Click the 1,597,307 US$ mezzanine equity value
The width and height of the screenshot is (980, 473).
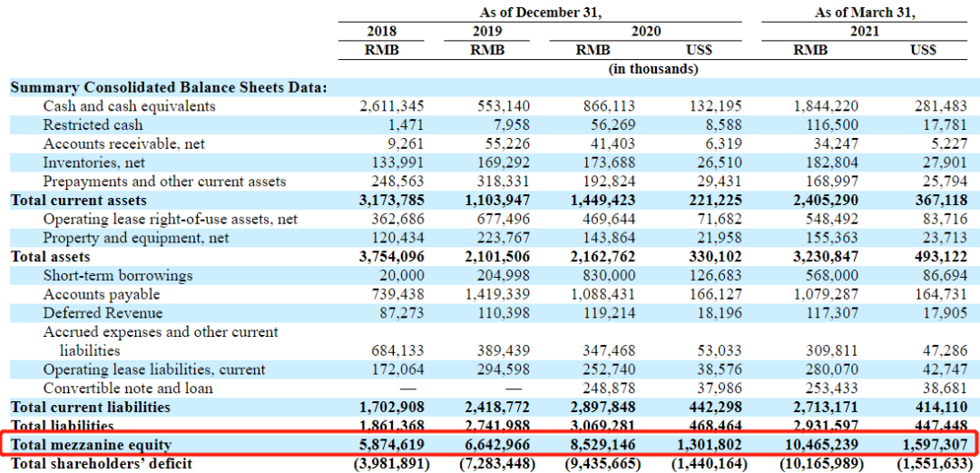pos(934,445)
